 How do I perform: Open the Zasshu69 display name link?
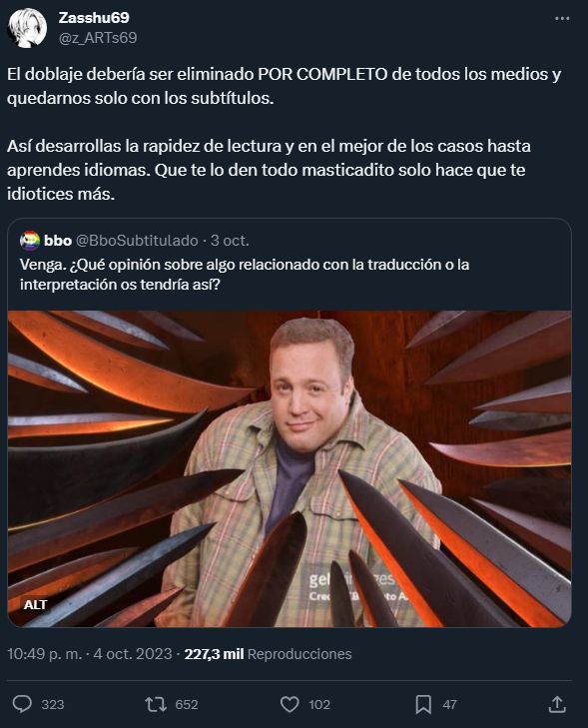(94, 18)
